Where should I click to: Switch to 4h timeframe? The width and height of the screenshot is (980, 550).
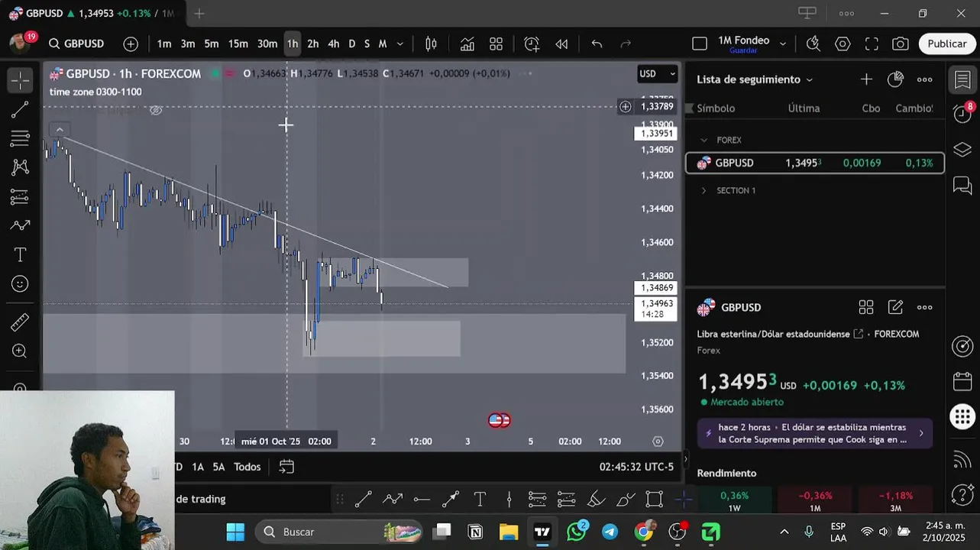tap(333, 44)
